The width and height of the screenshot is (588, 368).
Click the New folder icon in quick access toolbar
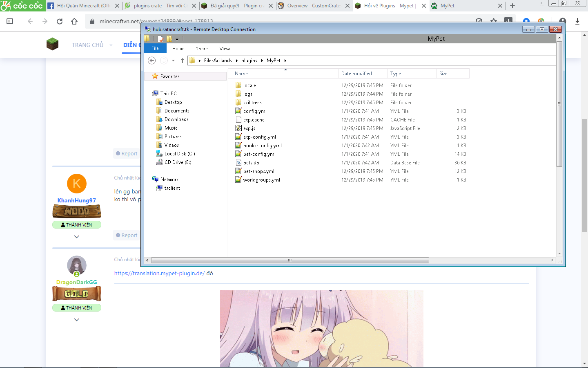click(x=169, y=39)
